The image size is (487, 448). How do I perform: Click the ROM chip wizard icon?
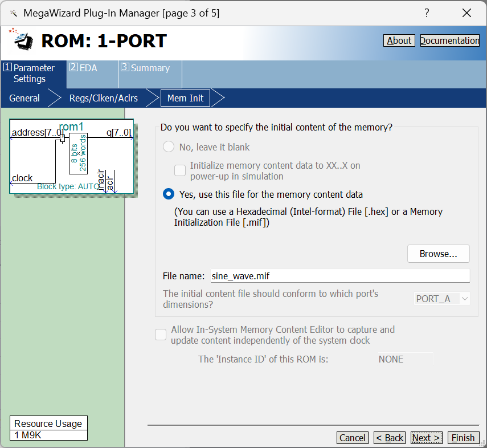click(x=22, y=39)
